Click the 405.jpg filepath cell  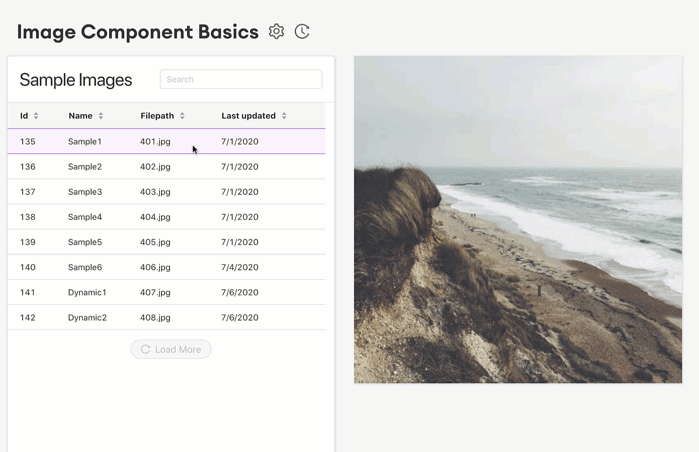point(155,242)
